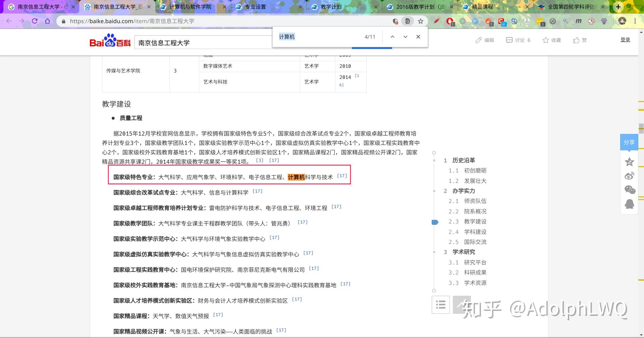Toggle the catalog list icon button
Image resolution: width=644 pixels, height=338 pixels.
click(441, 305)
